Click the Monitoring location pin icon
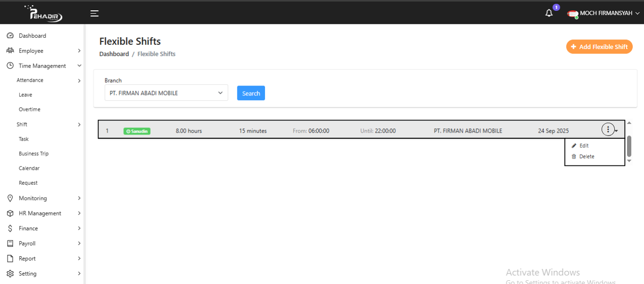The width and height of the screenshot is (644, 284). click(10, 198)
